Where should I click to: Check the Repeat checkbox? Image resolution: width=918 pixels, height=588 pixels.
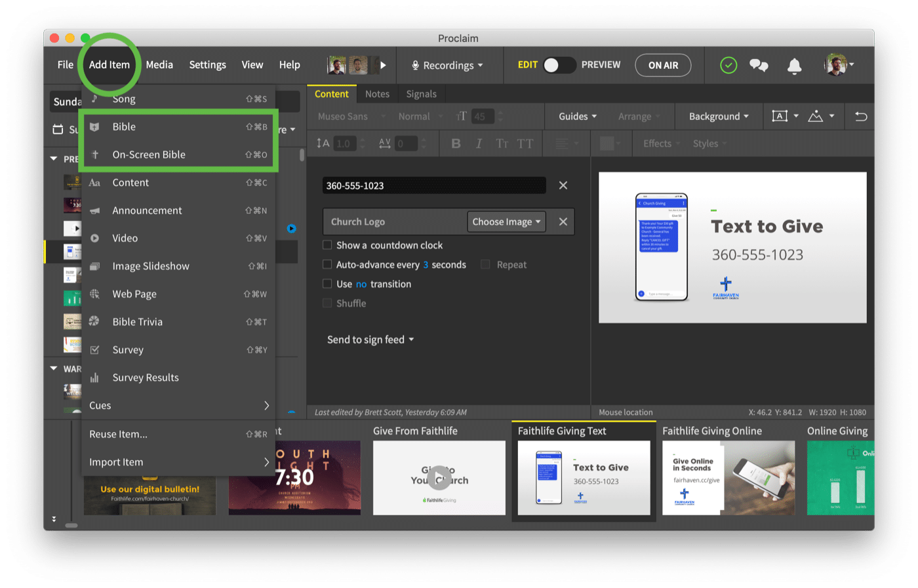coord(485,265)
